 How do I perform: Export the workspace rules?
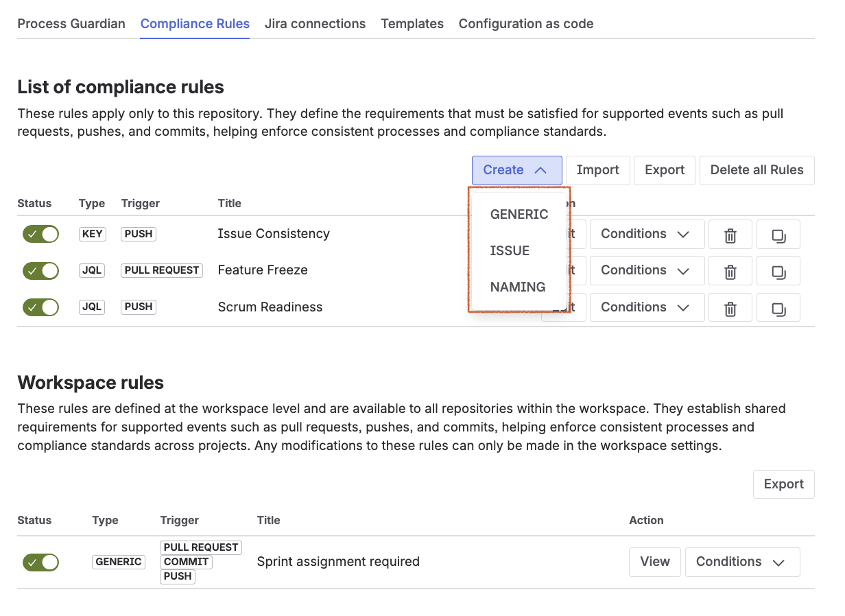(x=783, y=484)
